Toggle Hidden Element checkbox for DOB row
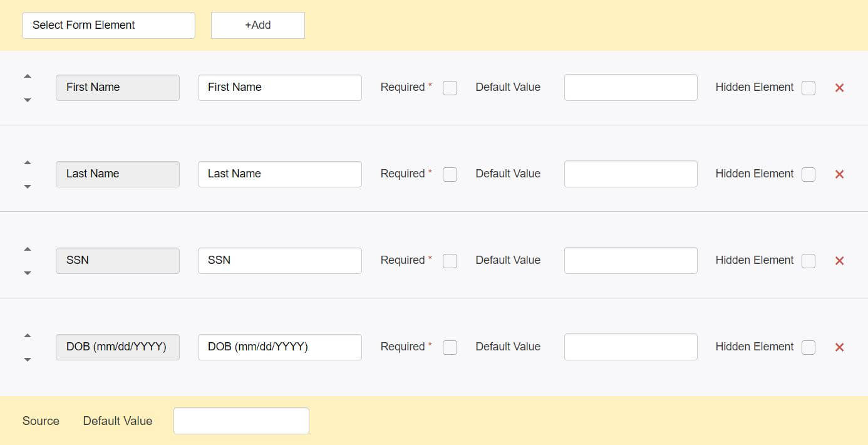This screenshot has height=445, width=868. [809, 347]
